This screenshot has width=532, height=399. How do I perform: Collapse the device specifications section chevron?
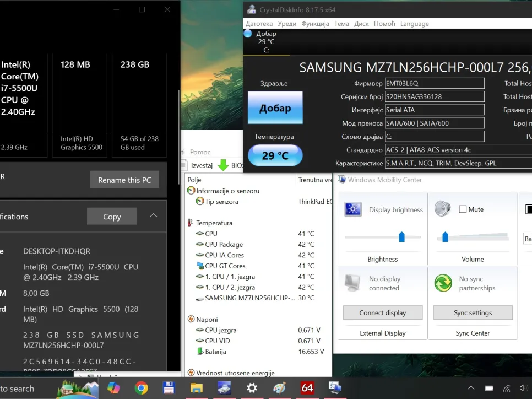coord(154,216)
